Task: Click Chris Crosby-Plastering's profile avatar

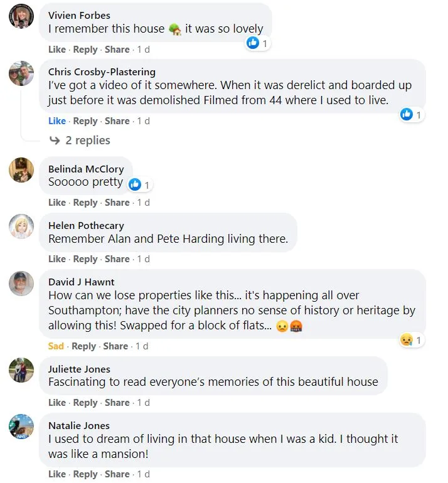Action: click(x=21, y=73)
